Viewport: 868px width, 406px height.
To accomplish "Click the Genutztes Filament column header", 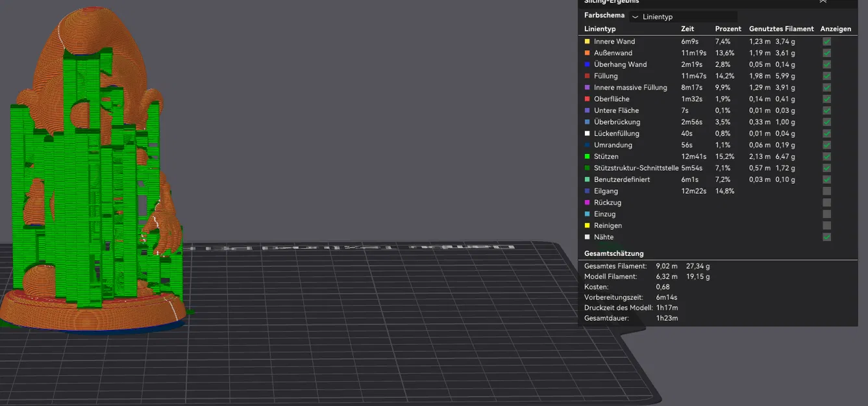I will [x=782, y=29].
